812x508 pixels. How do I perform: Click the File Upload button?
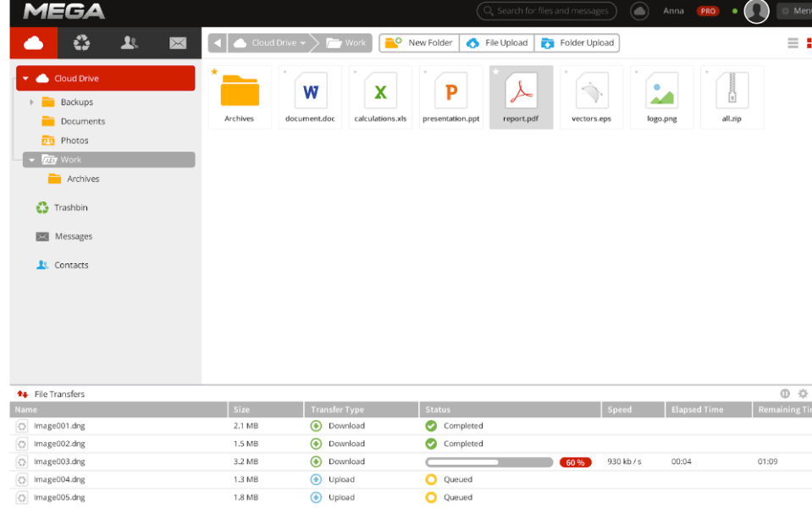pos(497,42)
